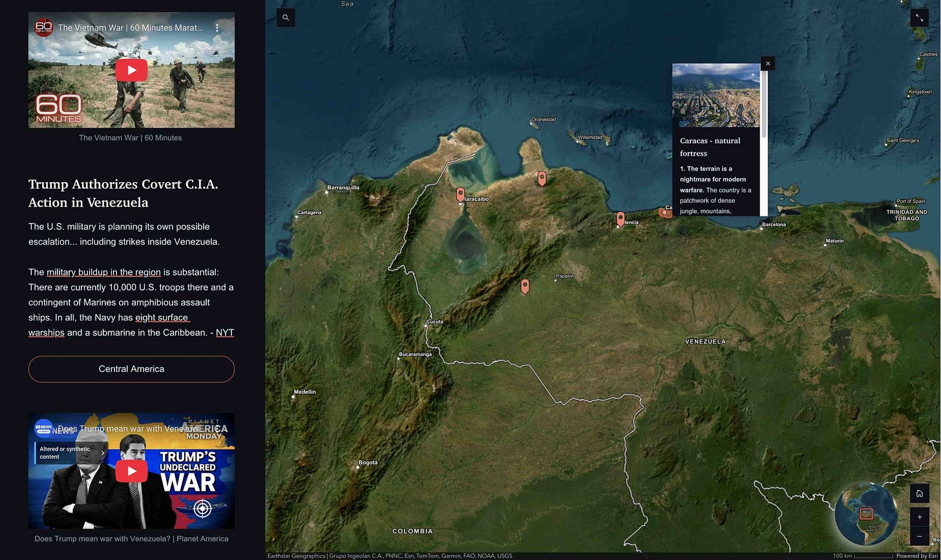This screenshot has width=941, height=560.
Task: Play the Trump's Undeclared War video
Action: point(131,471)
